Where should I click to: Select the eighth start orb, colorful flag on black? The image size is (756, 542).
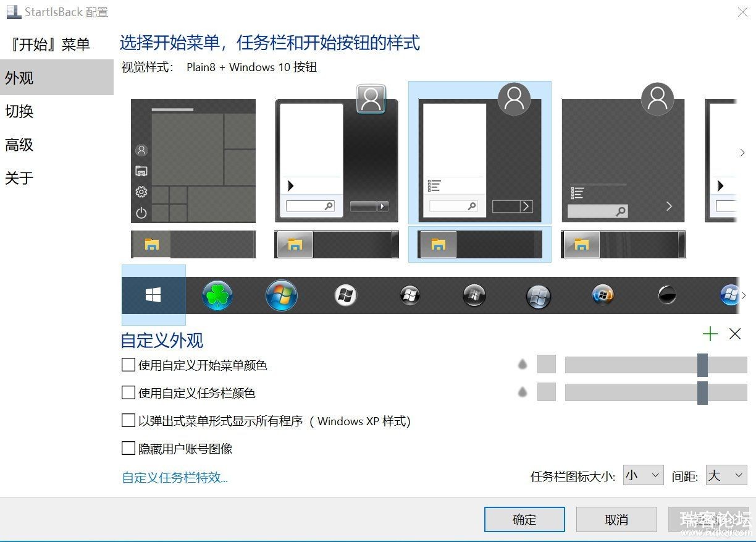click(602, 295)
